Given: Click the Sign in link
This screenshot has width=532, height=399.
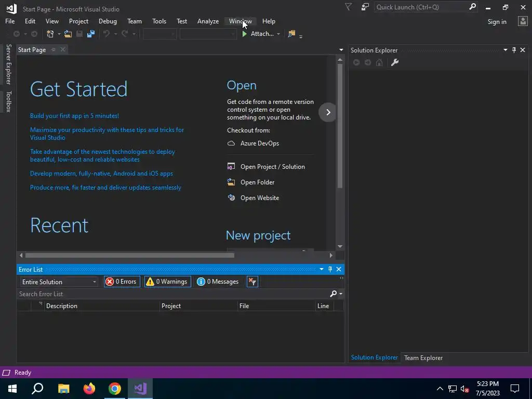Looking at the screenshot, I should [497, 22].
